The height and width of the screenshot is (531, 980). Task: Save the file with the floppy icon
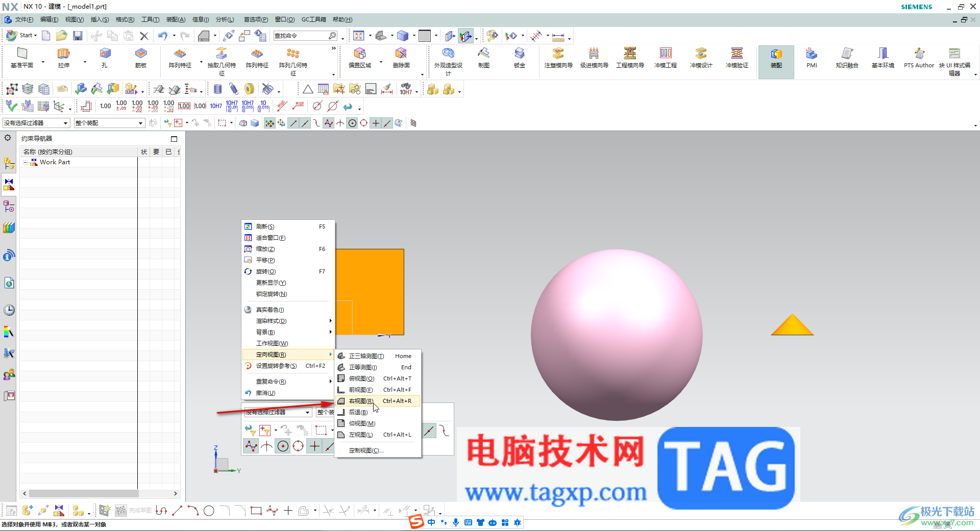(x=78, y=35)
